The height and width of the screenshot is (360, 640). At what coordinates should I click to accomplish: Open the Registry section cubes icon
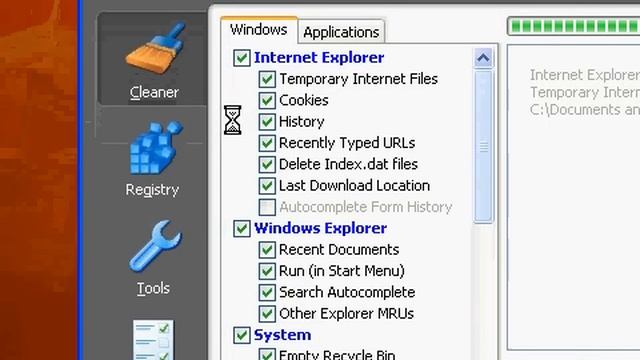156,147
